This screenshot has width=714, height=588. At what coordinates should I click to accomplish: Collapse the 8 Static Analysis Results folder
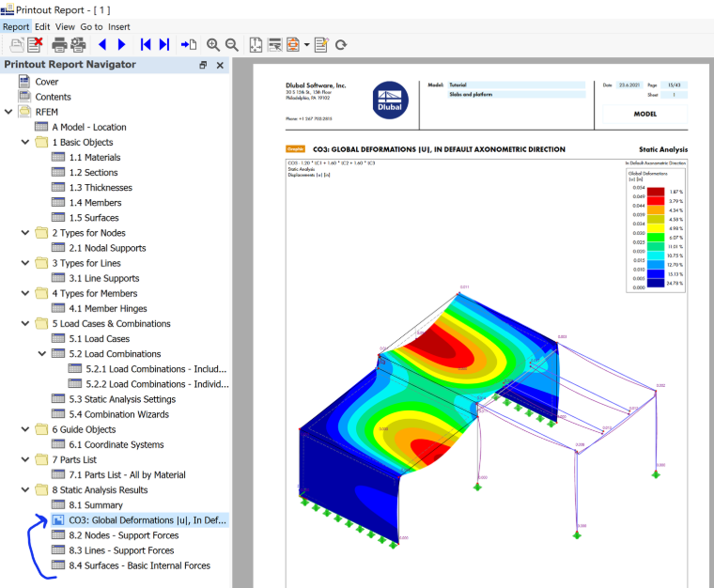(25, 489)
